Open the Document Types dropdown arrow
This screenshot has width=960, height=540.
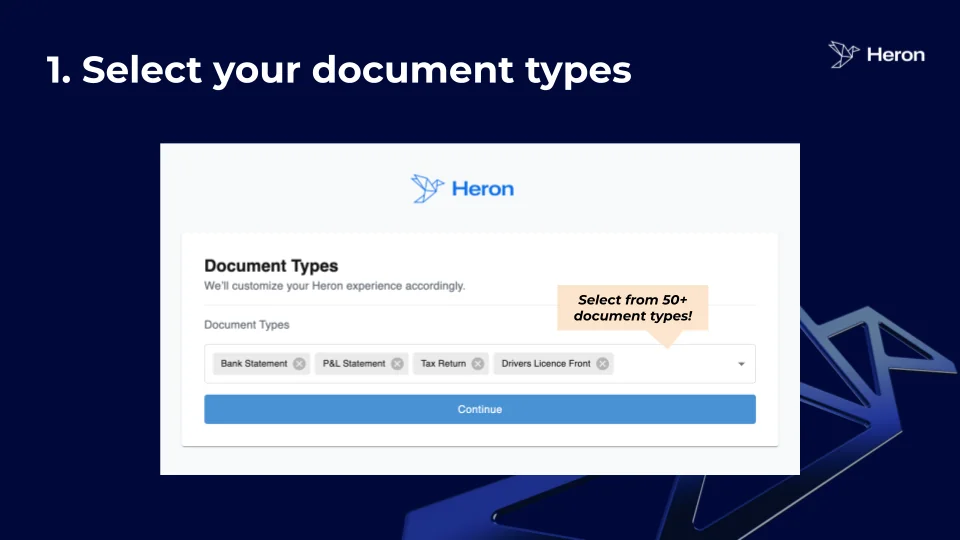741,364
